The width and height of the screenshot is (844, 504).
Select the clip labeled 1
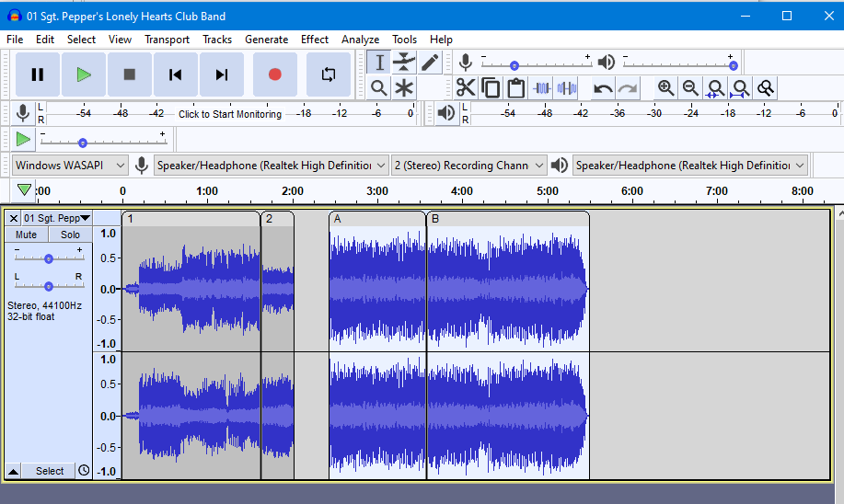(191, 218)
